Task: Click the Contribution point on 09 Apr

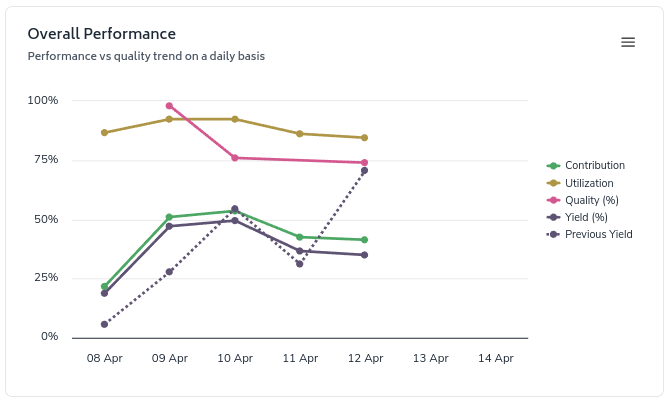Action: (x=169, y=217)
